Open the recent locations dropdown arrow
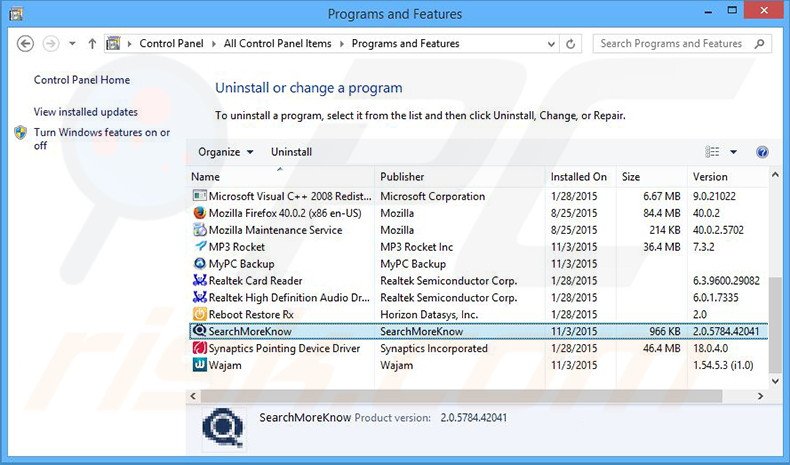Image resolution: width=790 pixels, height=465 pixels. 72,44
